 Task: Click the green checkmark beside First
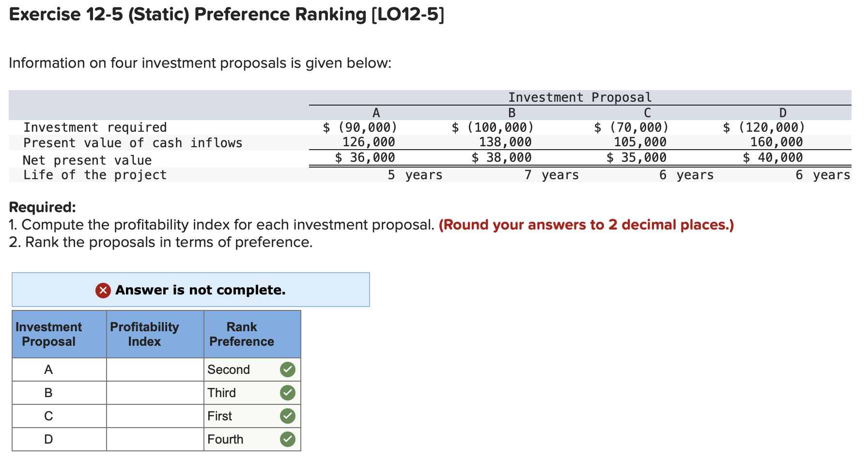click(287, 416)
